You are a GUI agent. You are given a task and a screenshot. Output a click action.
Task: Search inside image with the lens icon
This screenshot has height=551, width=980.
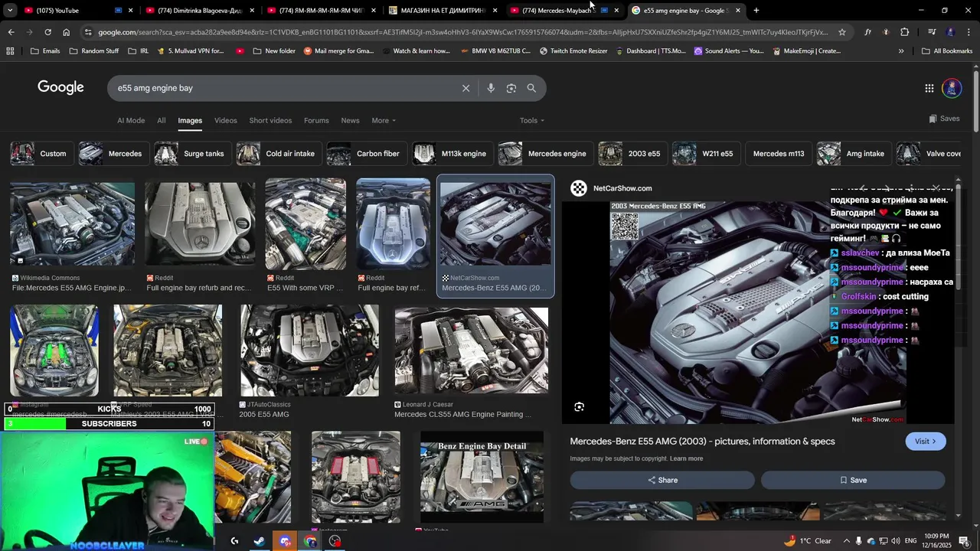coord(579,407)
